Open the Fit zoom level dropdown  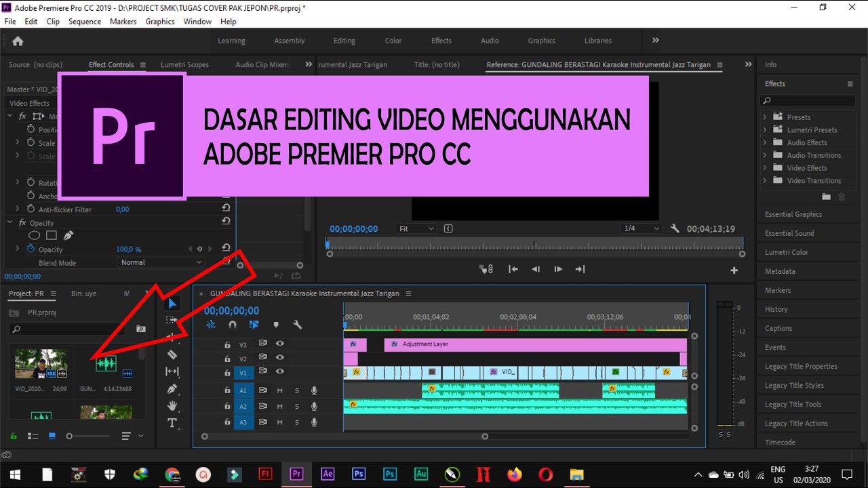pos(416,228)
